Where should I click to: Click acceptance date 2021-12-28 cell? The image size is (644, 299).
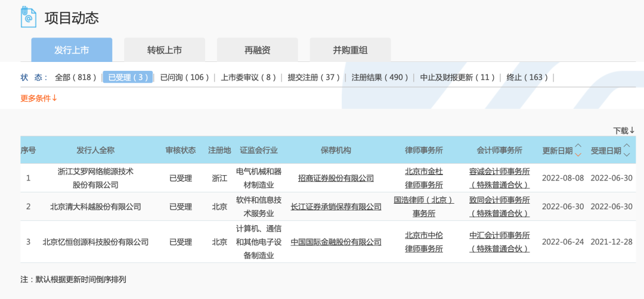tap(611, 242)
